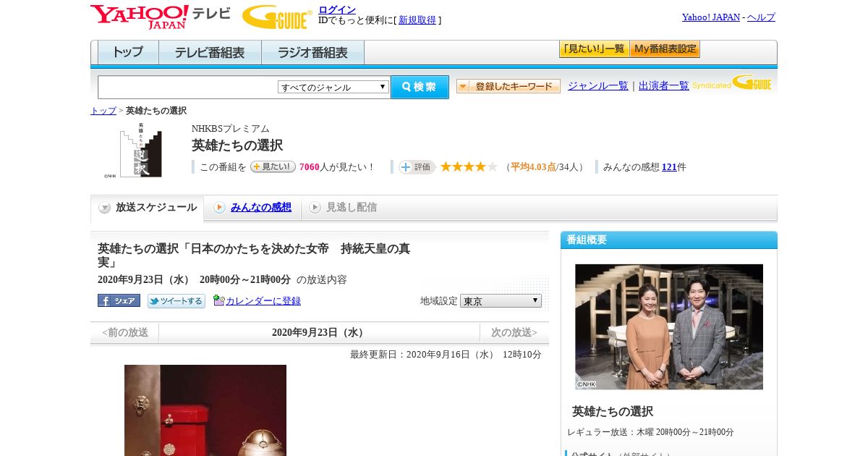Click the 最終更新日 timestamp text
The image size is (868, 456).
[446, 355]
